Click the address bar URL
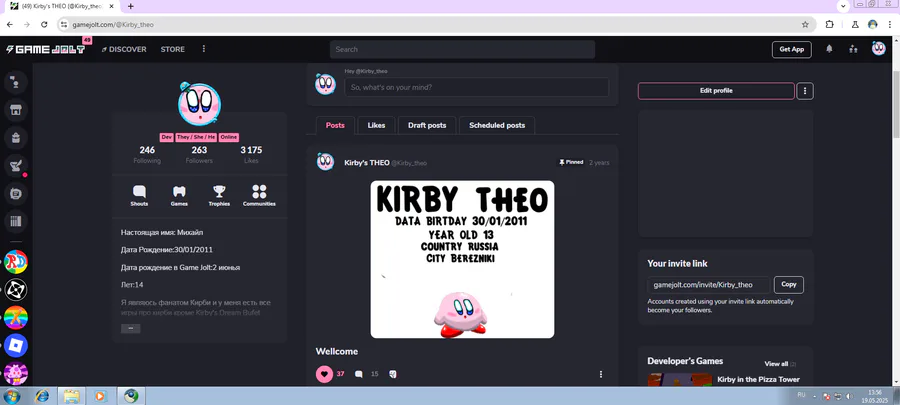The image size is (900, 405). click(113, 25)
